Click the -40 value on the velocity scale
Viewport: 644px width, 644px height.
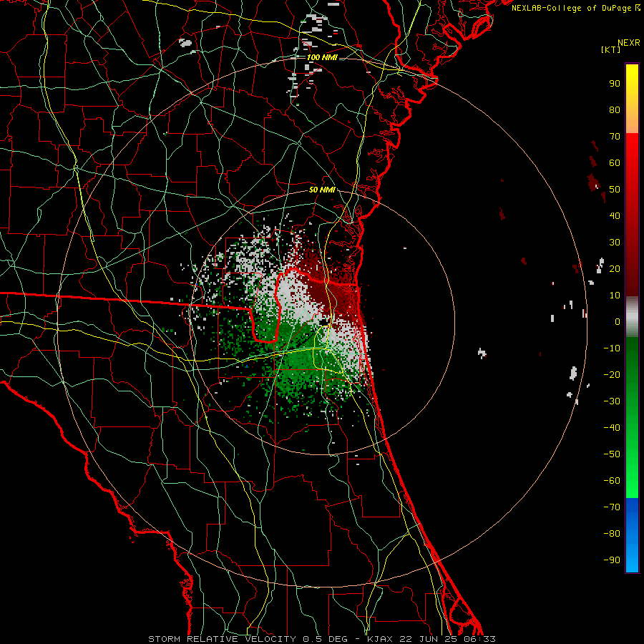612,428
